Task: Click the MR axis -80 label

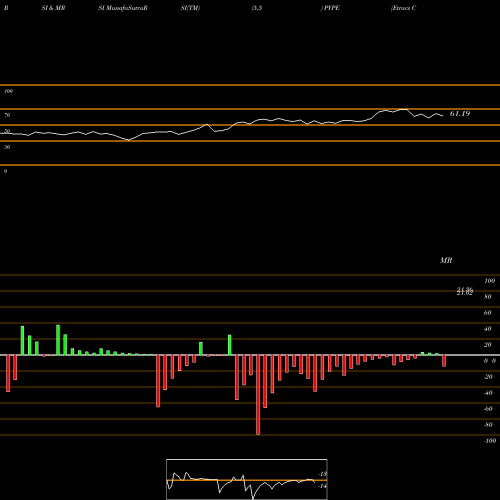Action: (x=488, y=425)
